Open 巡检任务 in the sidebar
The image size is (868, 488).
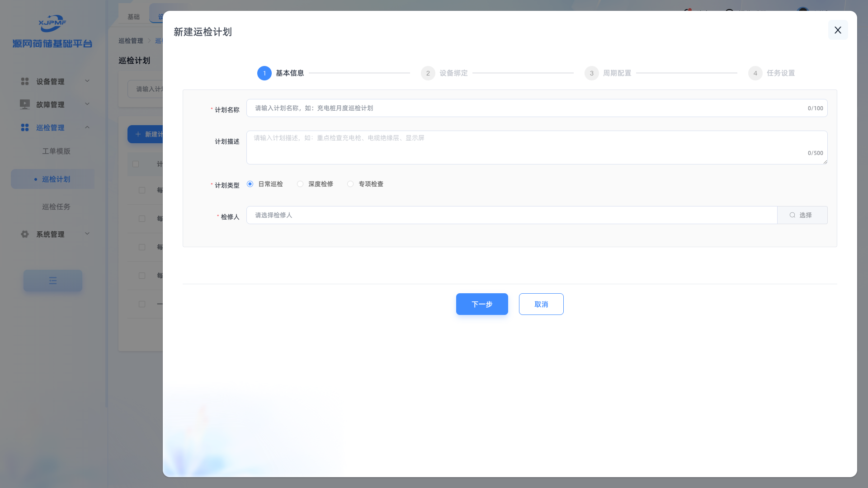pos(56,207)
